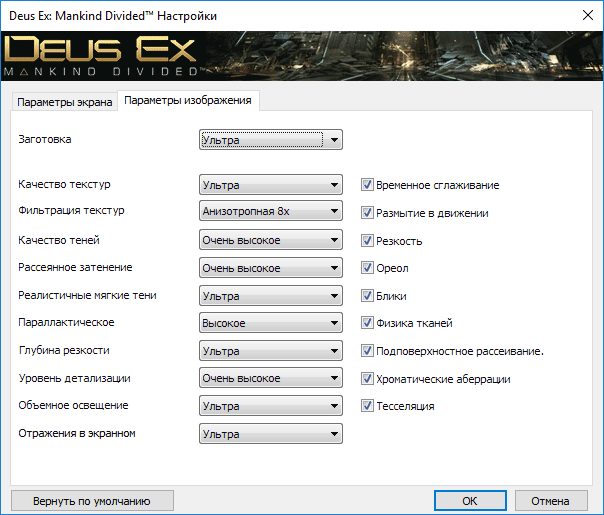
Task: Uncheck the Резкость checkbox
Action: click(x=367, y=241)
